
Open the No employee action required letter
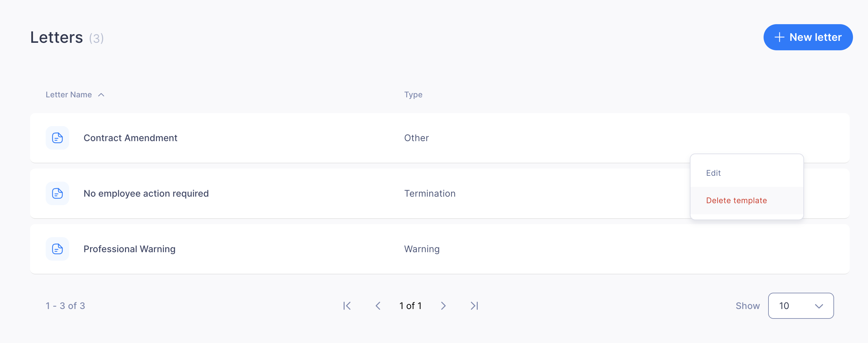pos(146,194)
